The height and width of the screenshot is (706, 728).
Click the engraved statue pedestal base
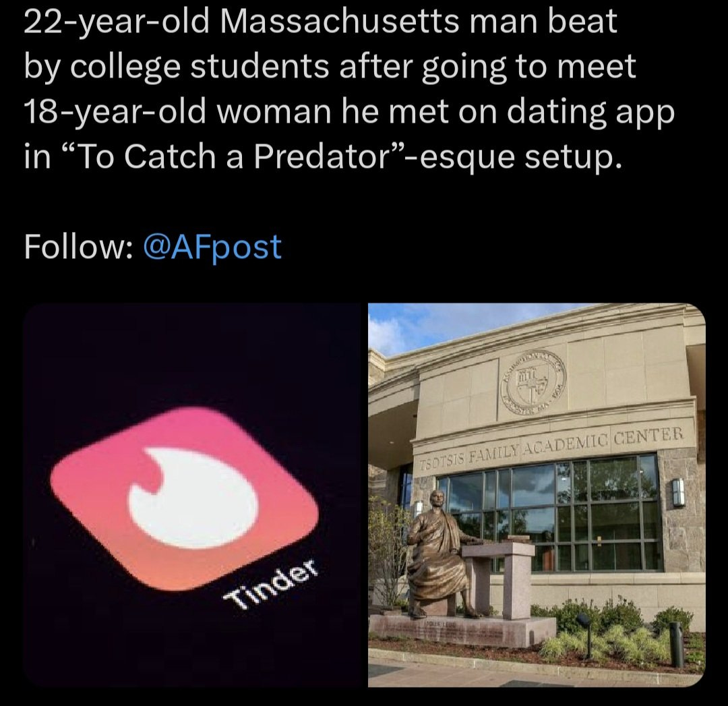click(462, 632)
